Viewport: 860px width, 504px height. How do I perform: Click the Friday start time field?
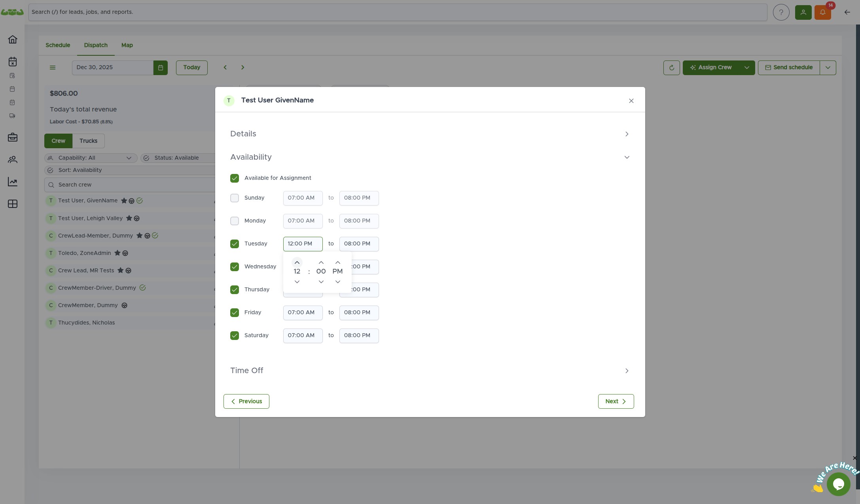(303, 313)
